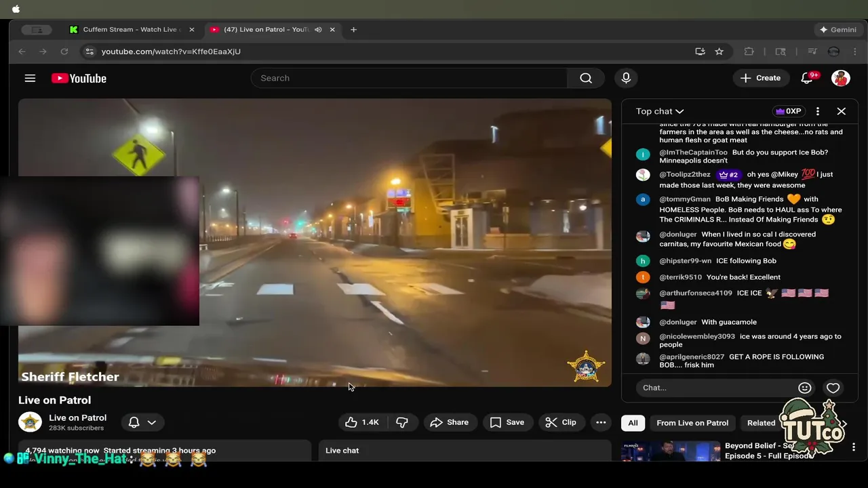Bookmark this page with star icon
This screenshot has width=868, height=488.
point(719,52)
